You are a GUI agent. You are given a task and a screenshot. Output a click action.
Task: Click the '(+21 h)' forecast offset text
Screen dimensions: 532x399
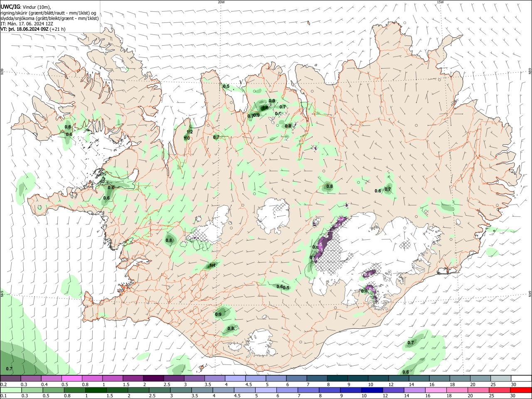tap(57, 29)
